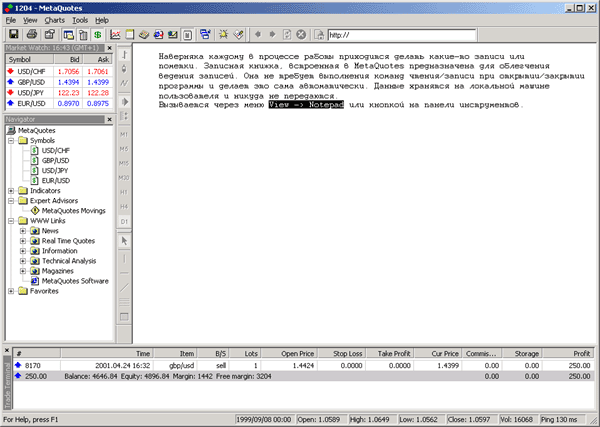Select the horizontal line drawing tool

124,273
